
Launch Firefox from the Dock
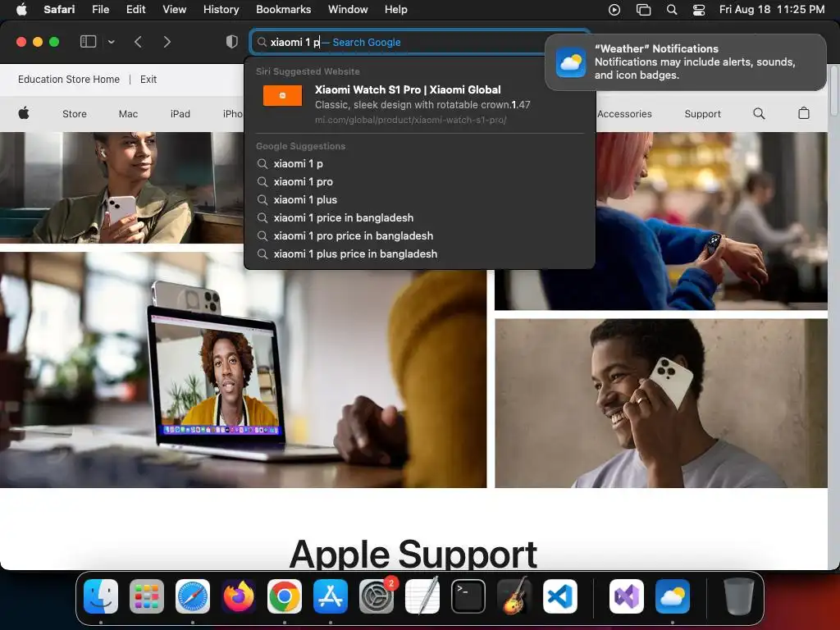[x=239, y=596]
